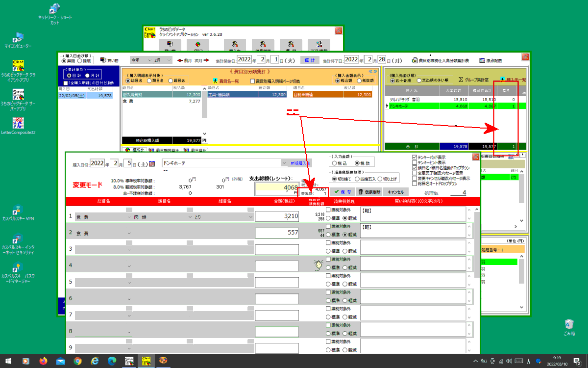Check 課税対象外 for row 1
The image size is (588, 368).
[328, 210]
